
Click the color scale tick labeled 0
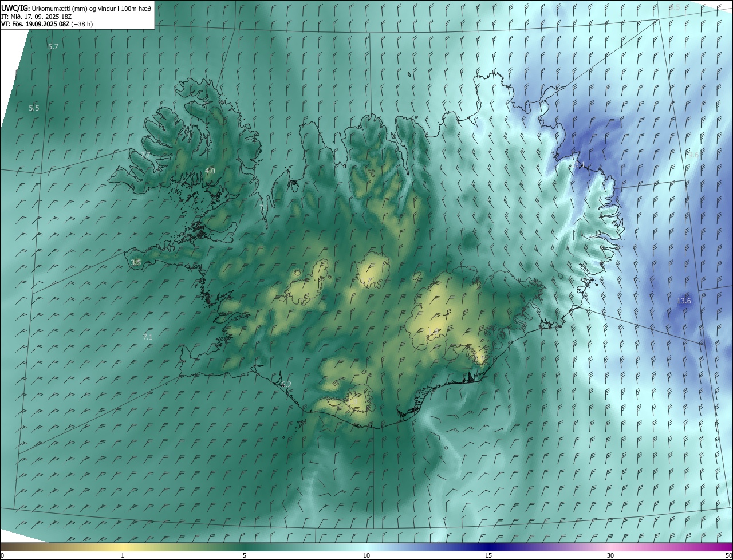2,555
